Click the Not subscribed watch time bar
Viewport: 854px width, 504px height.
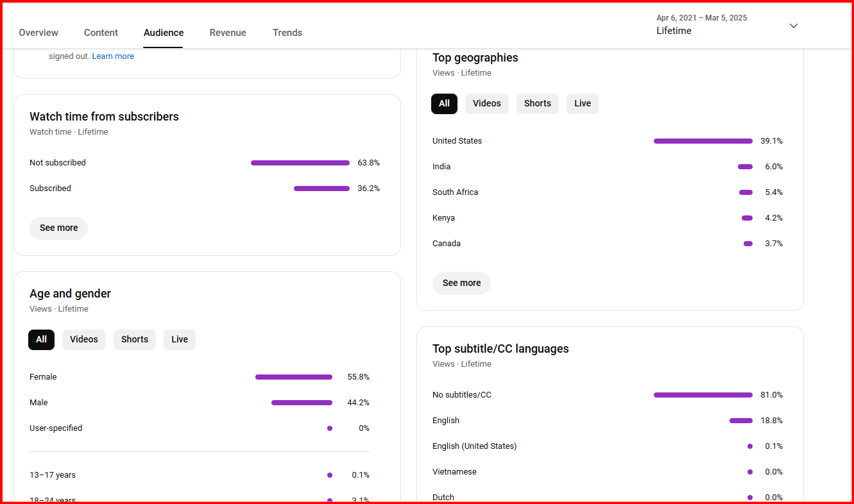[300, 163]
